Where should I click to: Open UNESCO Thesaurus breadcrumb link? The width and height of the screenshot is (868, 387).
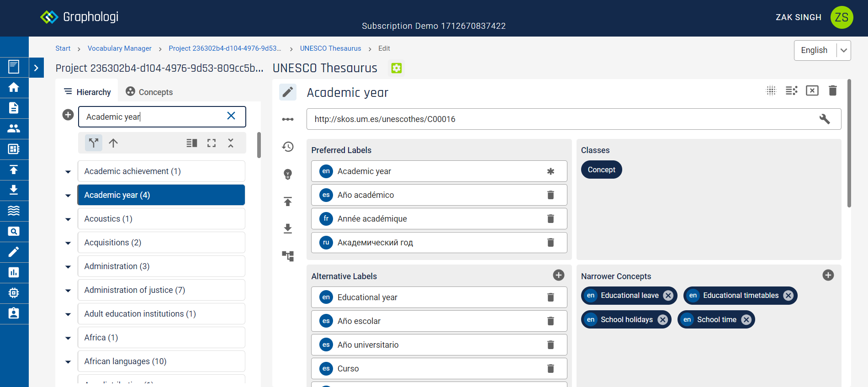tap(330, 48)
